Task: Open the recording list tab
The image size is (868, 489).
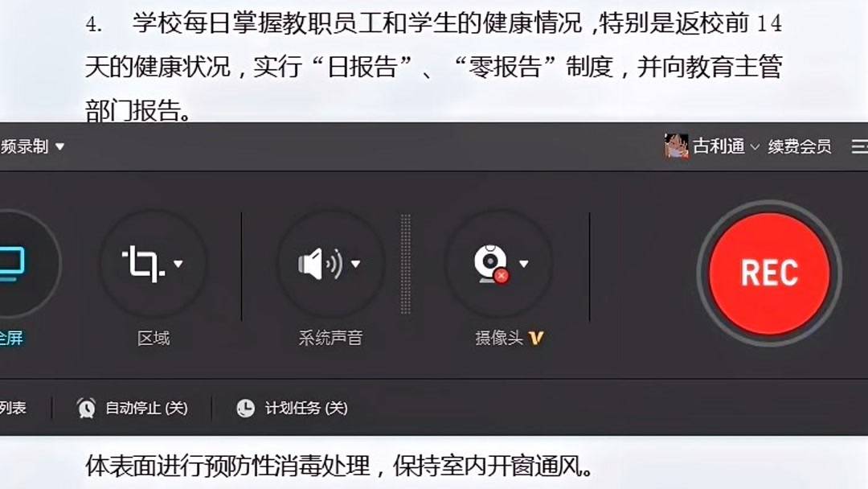Action: coord(13,408)
